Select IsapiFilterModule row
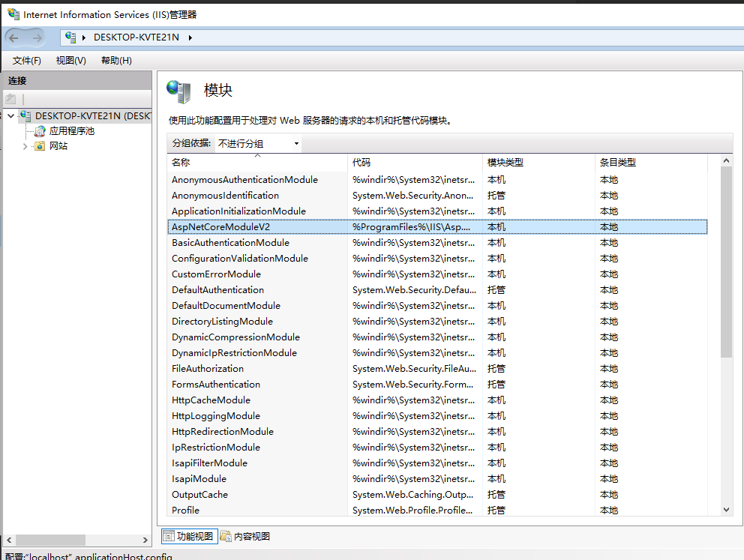The image size is (744, 560). pos(437,463)
